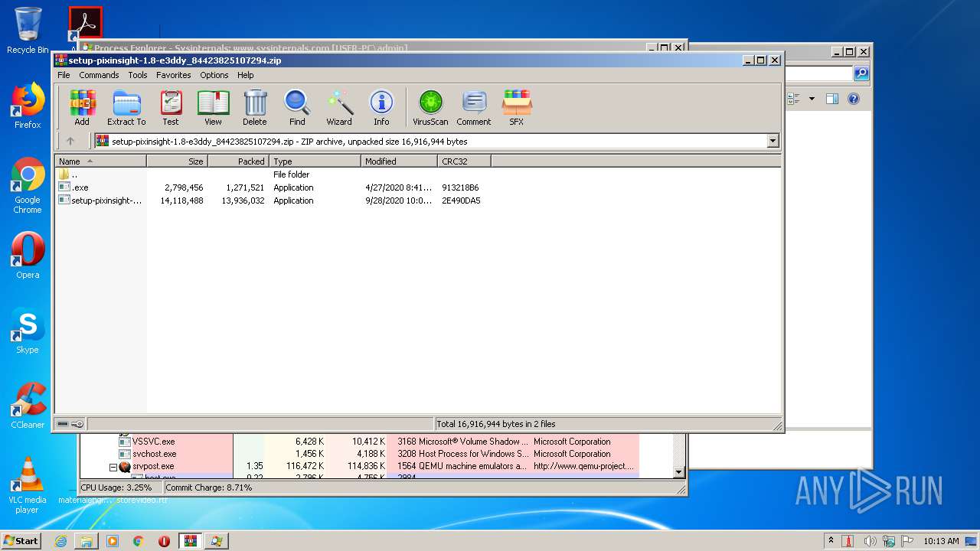
Task: Go up one folder level arrow
Action: tap(70, 141)
